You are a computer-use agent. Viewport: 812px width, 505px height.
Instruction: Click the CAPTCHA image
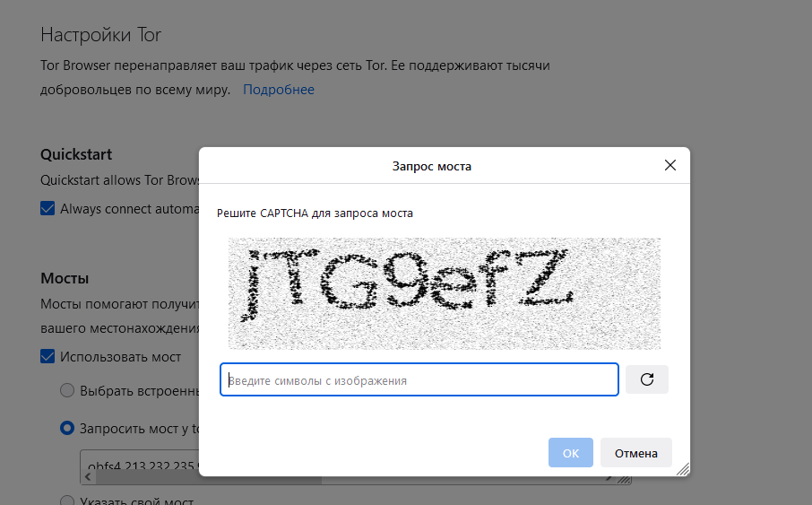point(445,293)
